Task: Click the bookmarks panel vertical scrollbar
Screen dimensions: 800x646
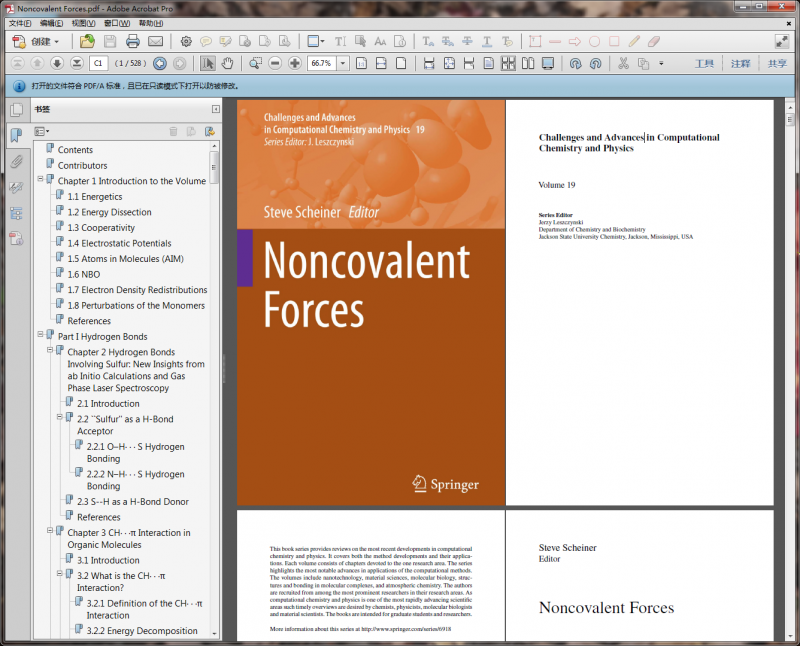Action: [x=214, y=390]
